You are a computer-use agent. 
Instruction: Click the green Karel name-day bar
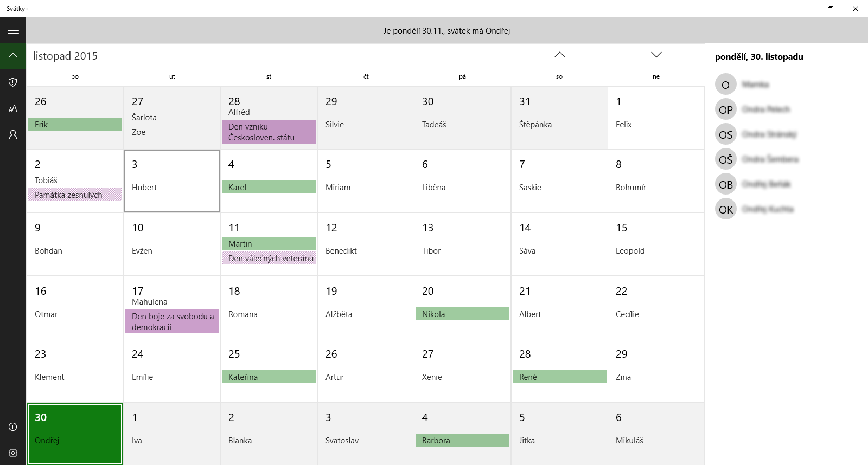pos(269,187)
